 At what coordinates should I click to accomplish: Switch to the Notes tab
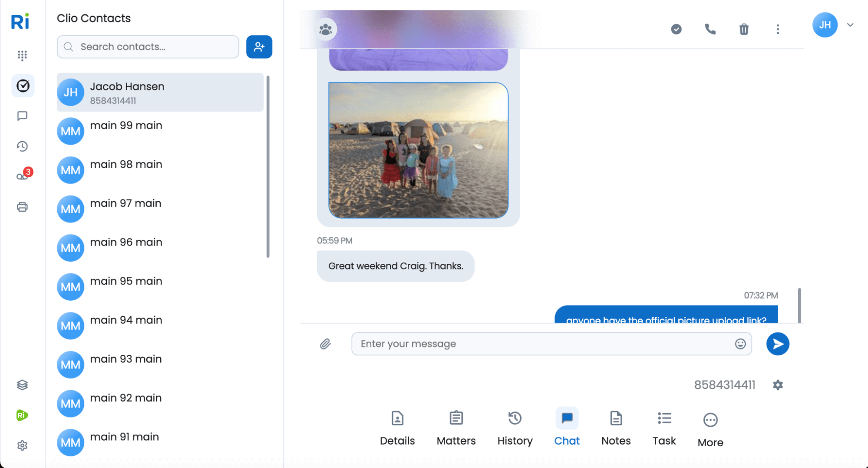[616, 428]
